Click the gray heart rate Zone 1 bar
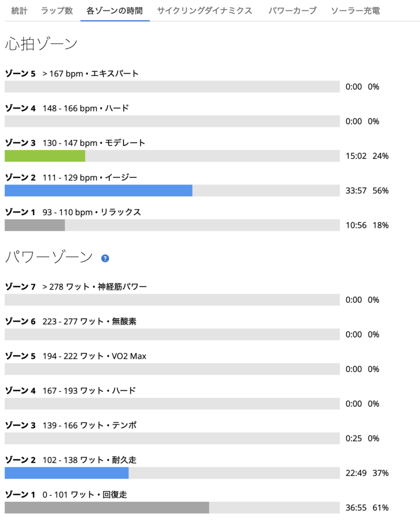Image resolution: width=420 pixels, height=522 pixels. [x=35, y=225]
